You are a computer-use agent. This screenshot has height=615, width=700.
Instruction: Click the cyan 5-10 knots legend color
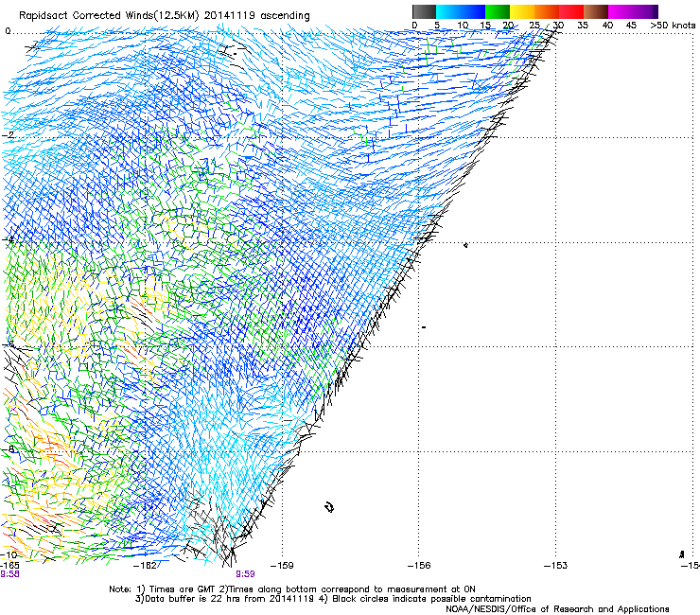coord(448,11)
